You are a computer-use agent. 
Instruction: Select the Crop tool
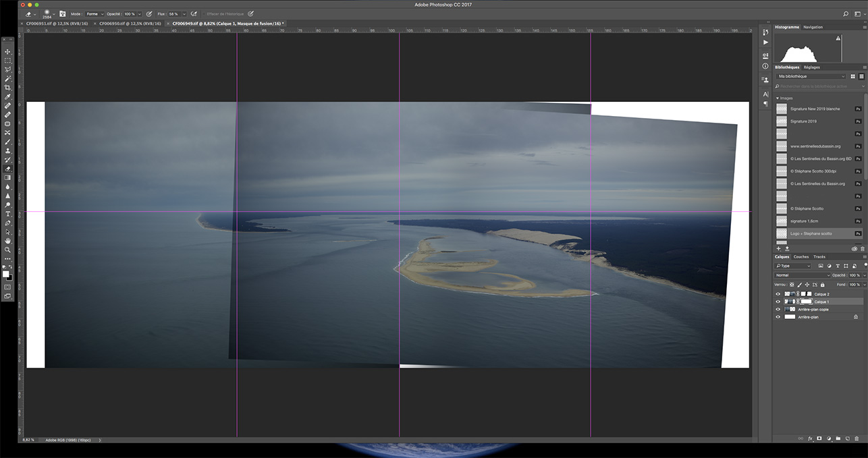tap(8, 88)
